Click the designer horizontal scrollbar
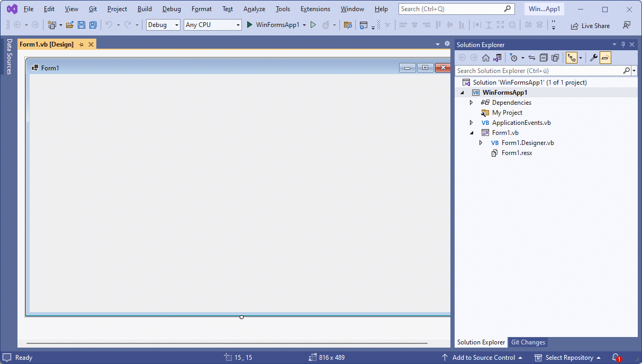642x364 pixels. coord(227,343)
